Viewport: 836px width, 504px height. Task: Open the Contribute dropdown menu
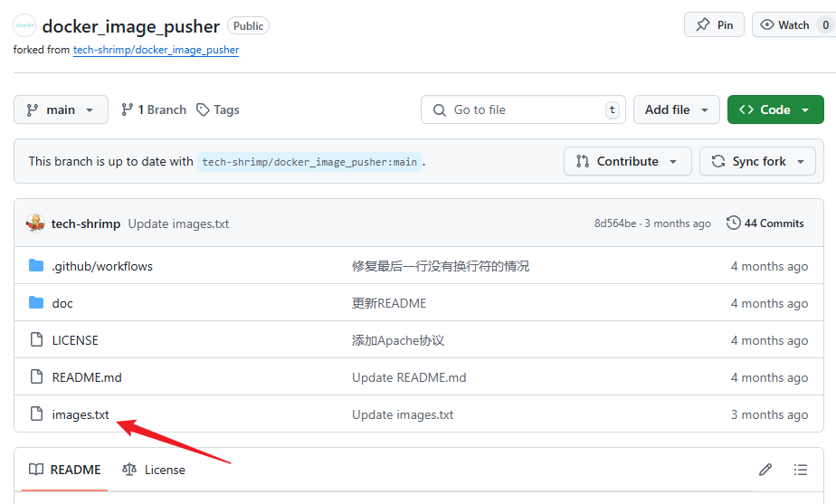pos(627,161)
